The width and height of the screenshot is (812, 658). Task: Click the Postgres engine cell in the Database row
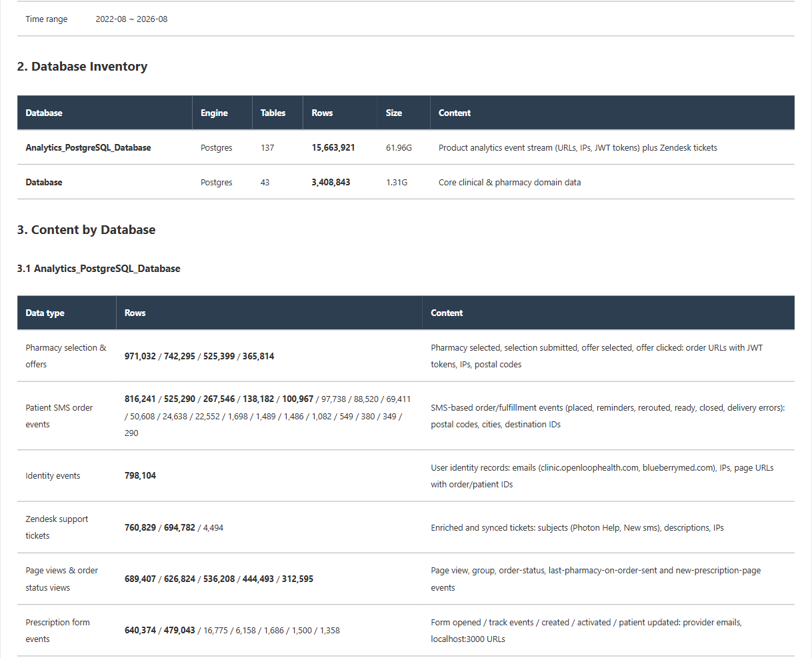217,182
